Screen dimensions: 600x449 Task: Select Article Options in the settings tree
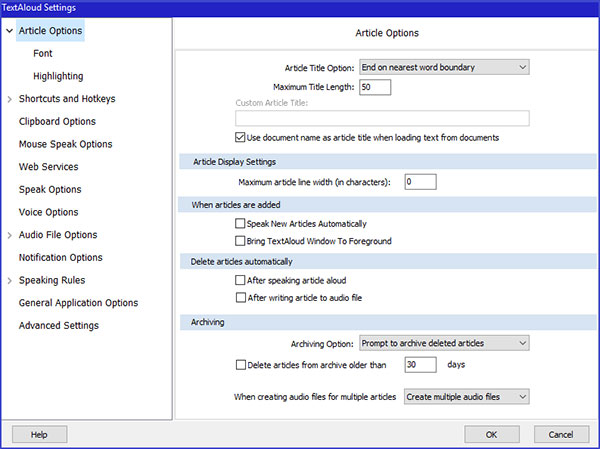point(51,31)
